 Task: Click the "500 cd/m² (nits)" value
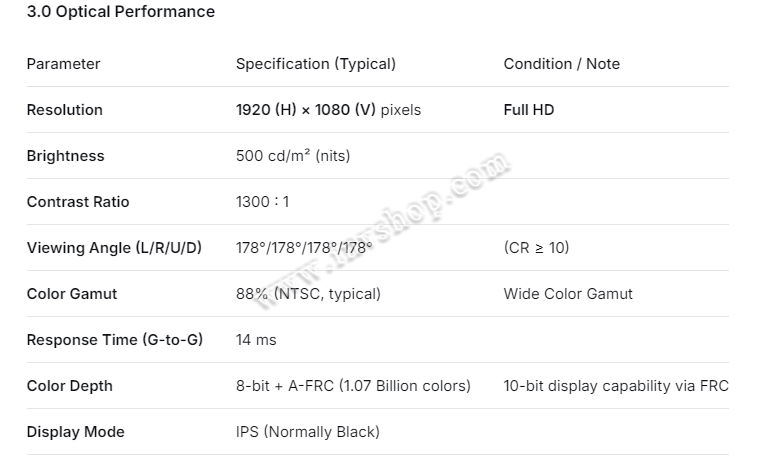(293, 156)
